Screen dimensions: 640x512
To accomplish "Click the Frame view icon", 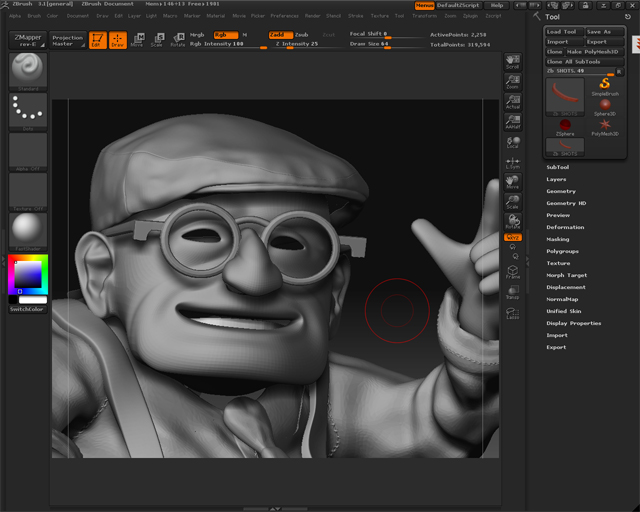I will pos(513,272).
